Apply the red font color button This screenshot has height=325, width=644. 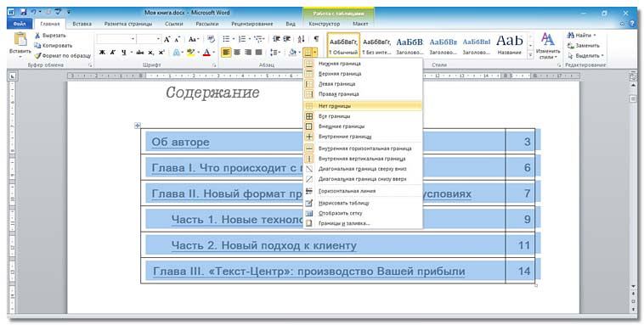207,53
